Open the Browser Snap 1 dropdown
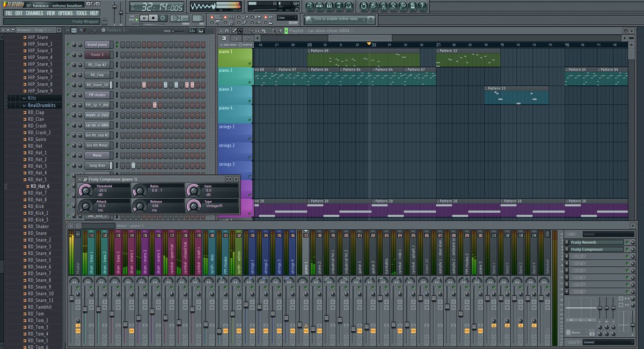The image size is (644, 349). pyautogui.click(x=33, y=30)
